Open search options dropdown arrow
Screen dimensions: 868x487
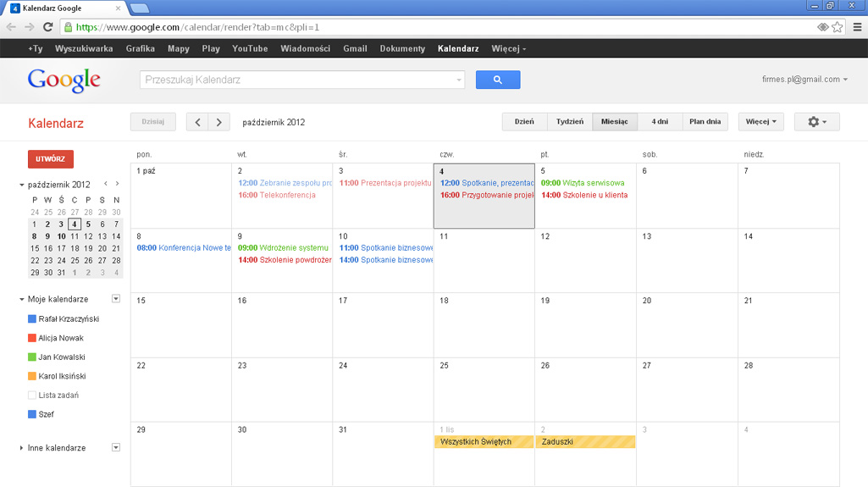click(459, 80)
